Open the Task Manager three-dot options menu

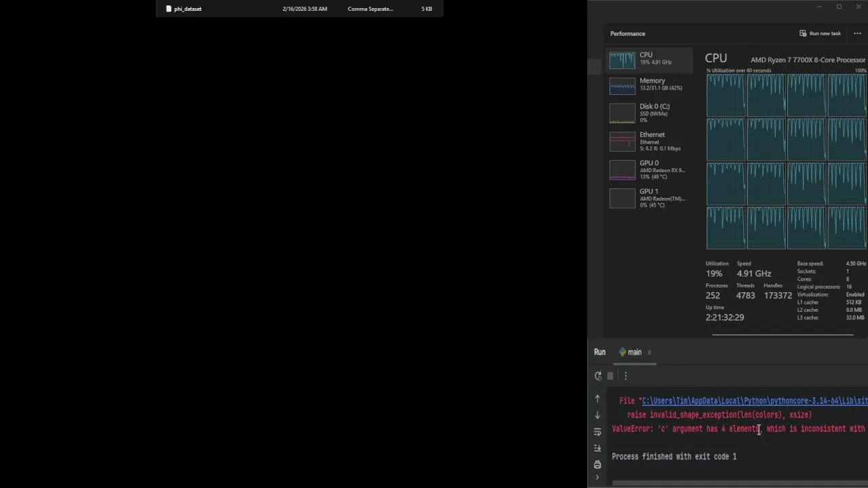click(857, 33)
